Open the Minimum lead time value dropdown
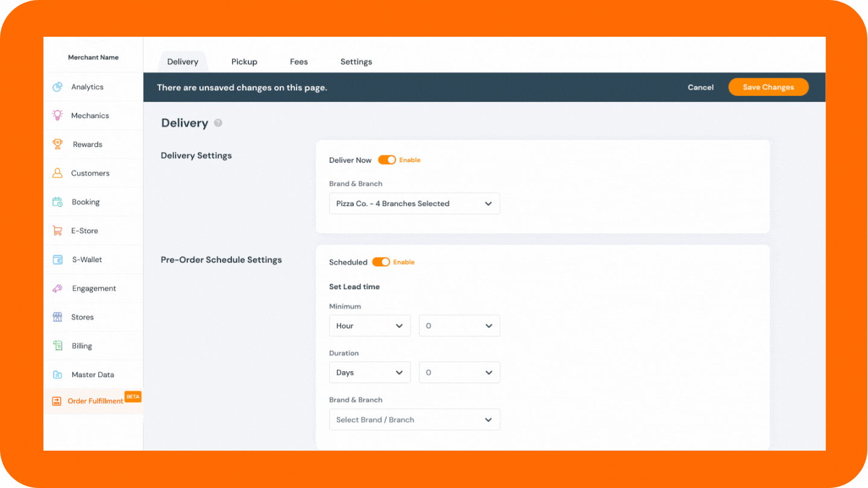 tap(459, 326)
